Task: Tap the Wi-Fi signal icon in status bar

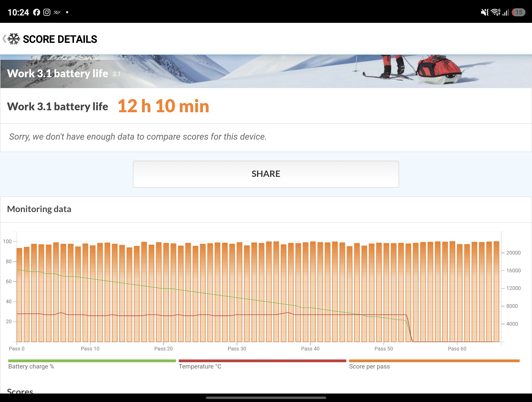Action: click(495, 12)
